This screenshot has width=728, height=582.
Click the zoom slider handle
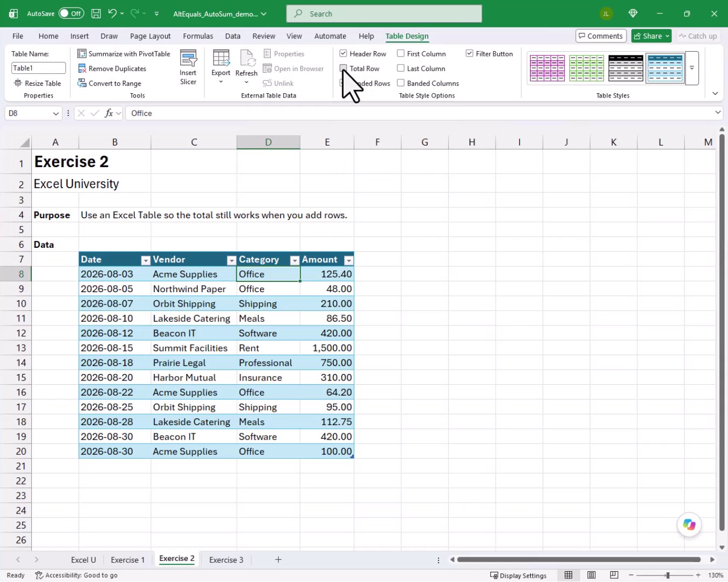coord(668,576)
